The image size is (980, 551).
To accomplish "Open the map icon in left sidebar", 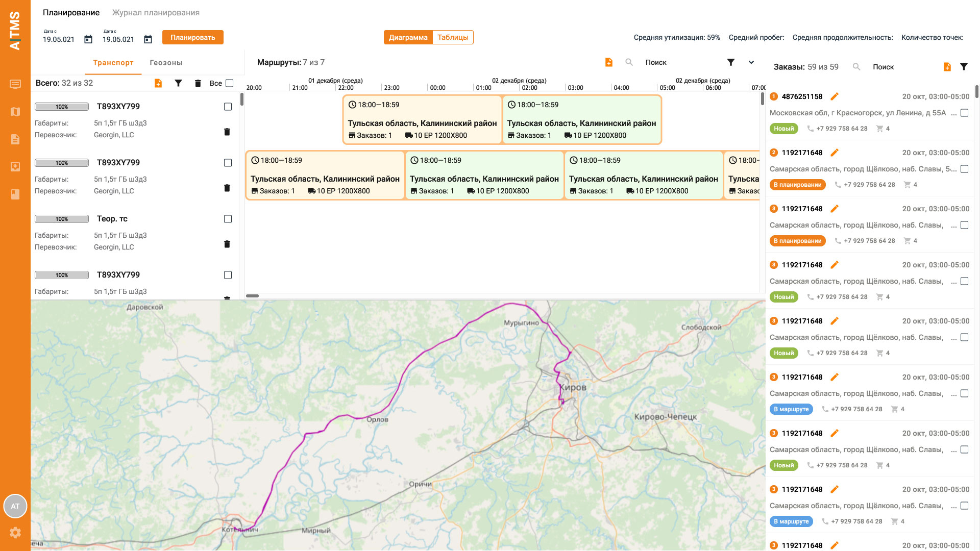I will pos(15,112).
